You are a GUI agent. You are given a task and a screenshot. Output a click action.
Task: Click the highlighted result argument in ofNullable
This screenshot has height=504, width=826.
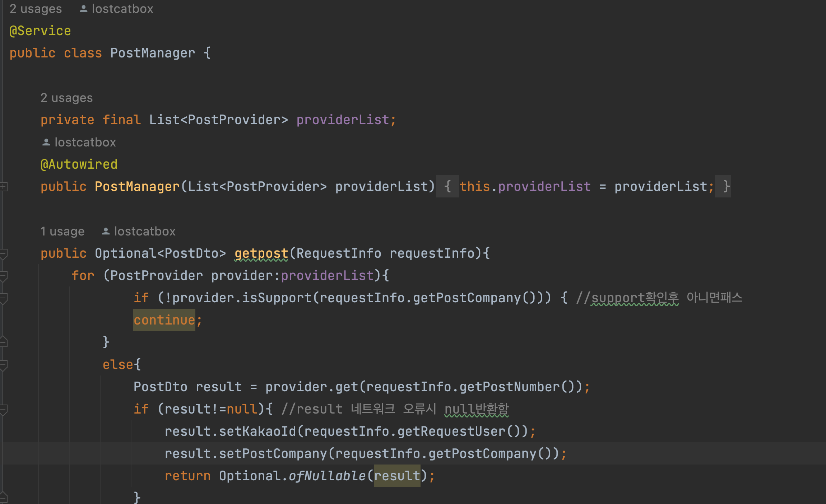coord(397,476)
